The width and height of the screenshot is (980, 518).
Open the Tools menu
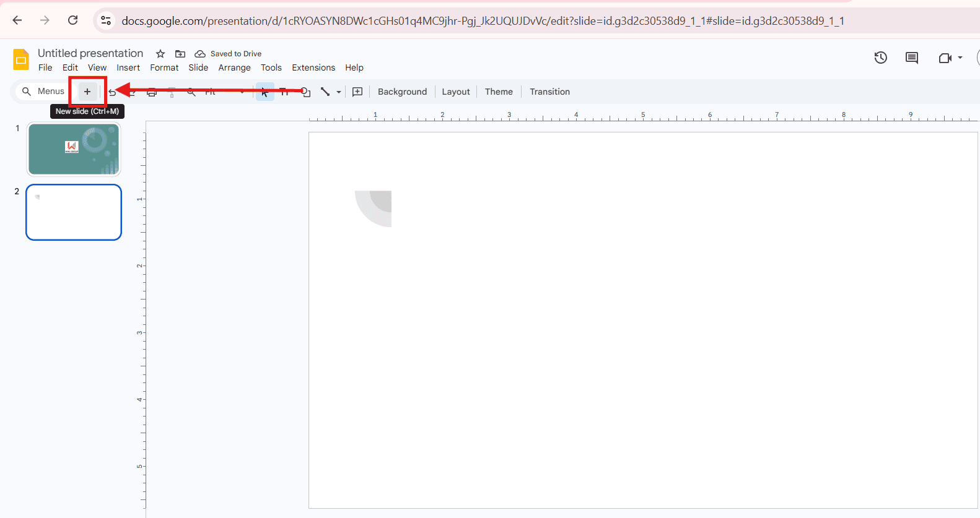[271, 67]
